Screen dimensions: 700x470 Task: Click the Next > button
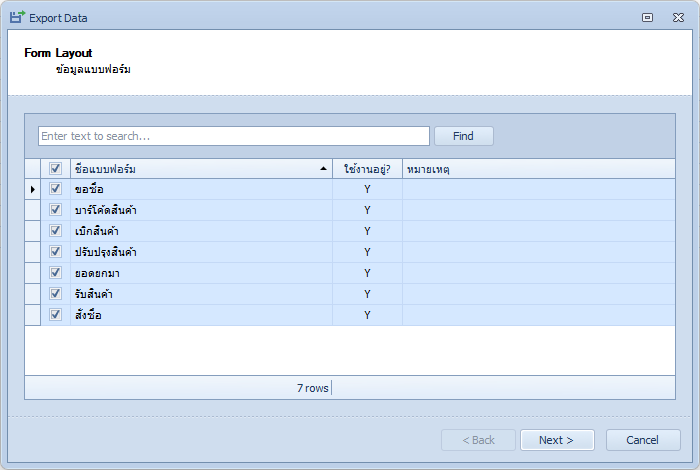[x=557, y=440]
